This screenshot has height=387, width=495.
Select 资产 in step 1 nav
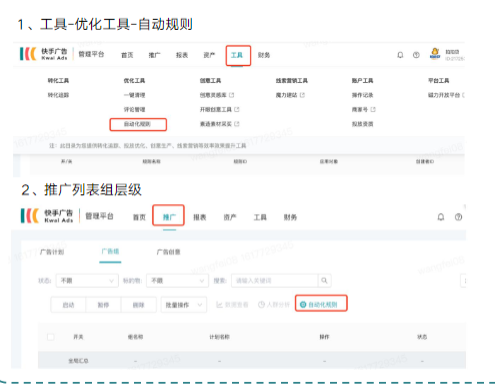(209, 55)
